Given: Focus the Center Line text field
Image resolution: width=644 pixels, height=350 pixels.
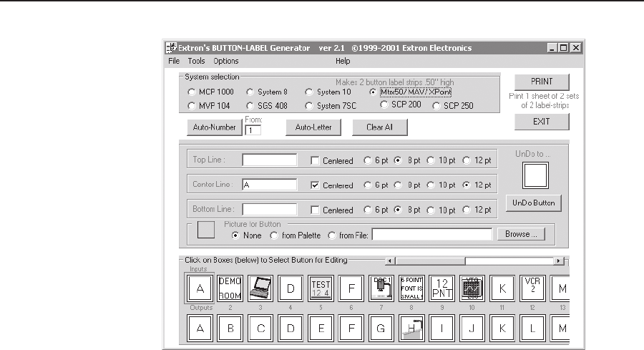Looking at the screenshot, I should click(270, 185).
